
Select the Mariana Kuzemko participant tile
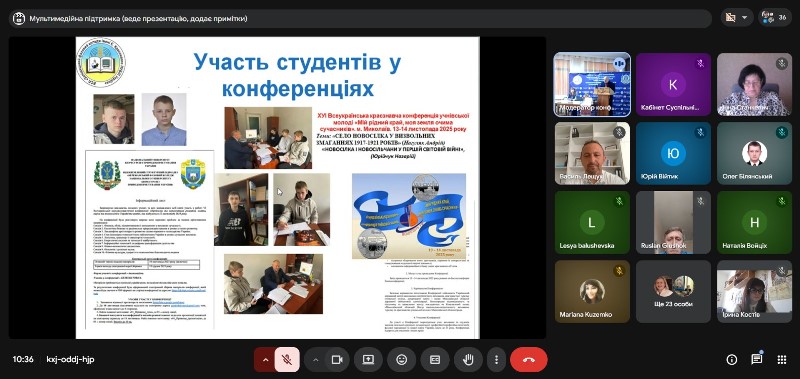[592, 291]
